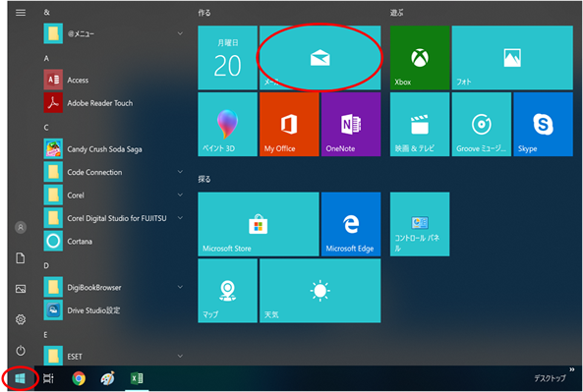Viewport: 583px width, 392px height.
Task: Click the & section header
Action: click(46, 12)
